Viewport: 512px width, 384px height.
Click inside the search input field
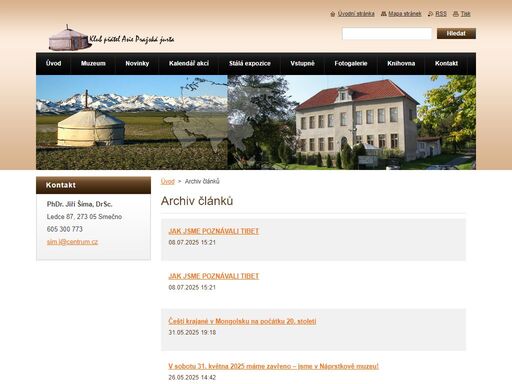click(387, 34)
